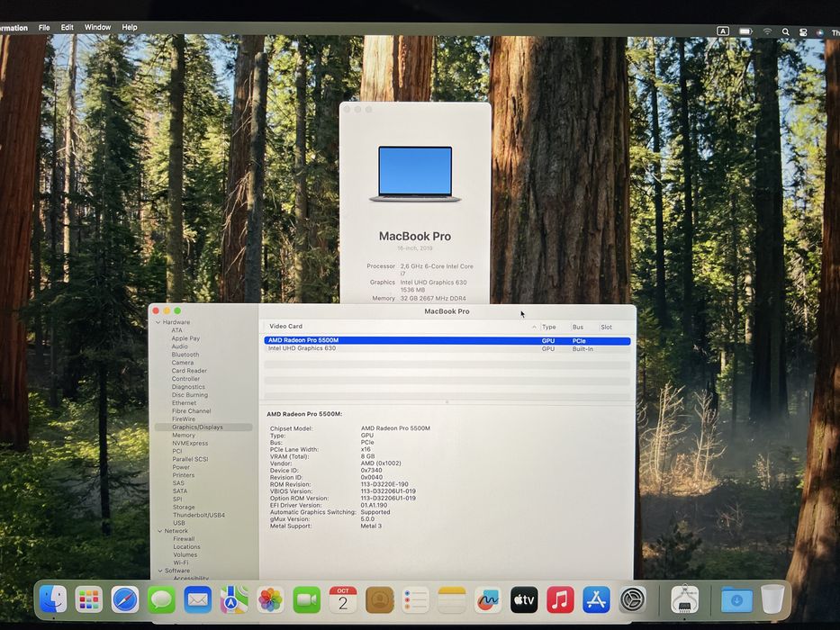The image size is (840, 630).
Task: Open the Photos app icon
Action: [x=270, y=599]
